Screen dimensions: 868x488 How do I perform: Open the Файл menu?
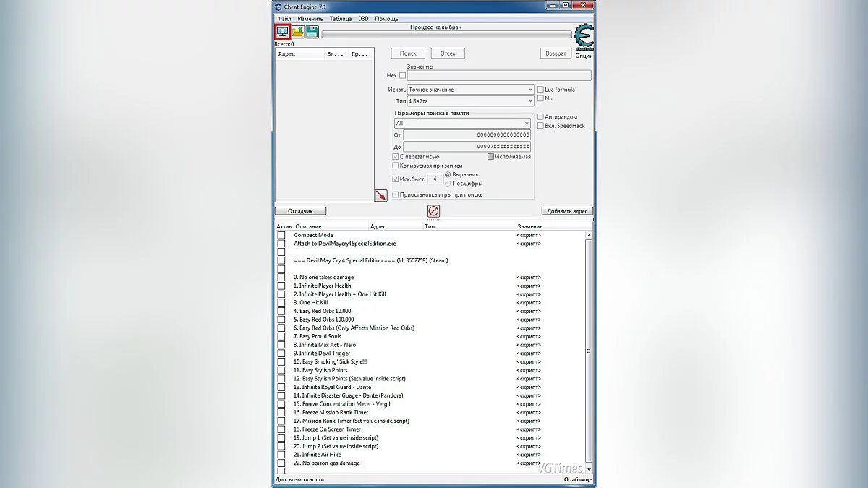pos(284,18)
